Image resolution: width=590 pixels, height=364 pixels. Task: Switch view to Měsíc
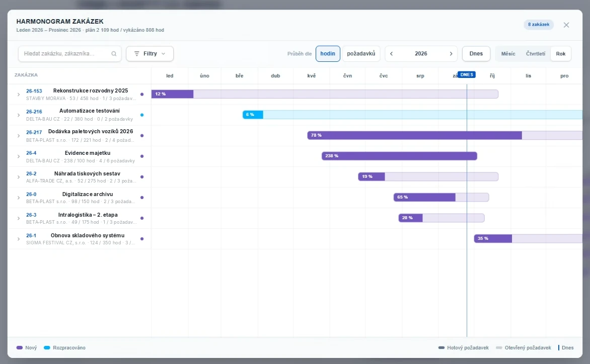[x=508, y=54]
